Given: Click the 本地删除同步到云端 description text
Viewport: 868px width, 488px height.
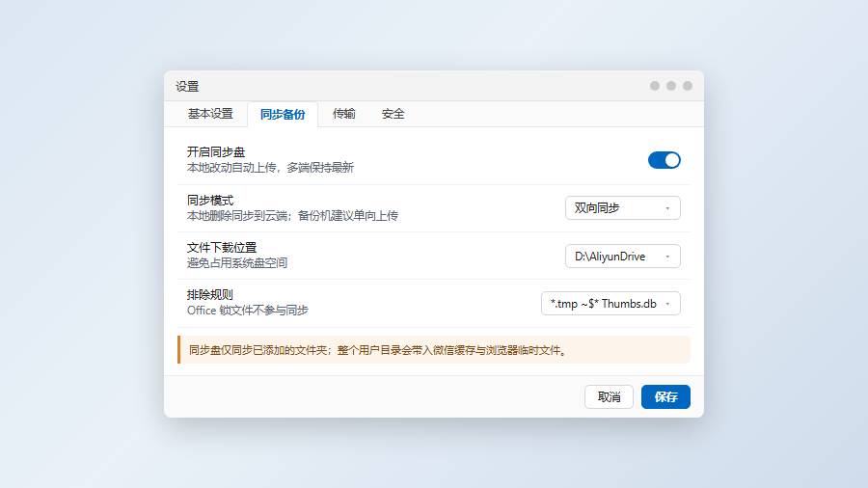Looking at the screenshot, I should pos(292,216).
